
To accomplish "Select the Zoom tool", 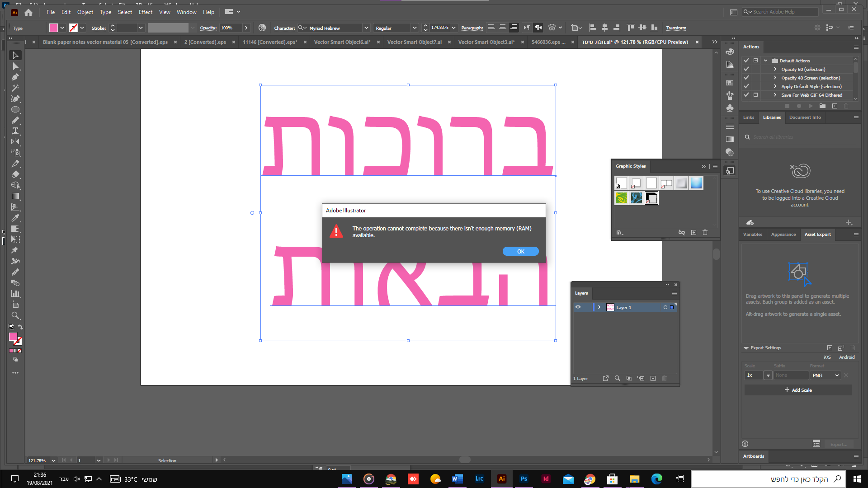I will click(x=15, y=315).
